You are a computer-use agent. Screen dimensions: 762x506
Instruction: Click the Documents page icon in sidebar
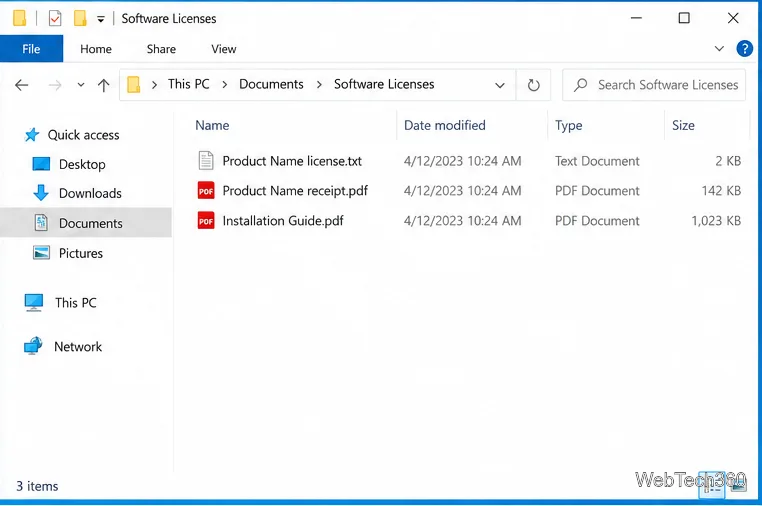pos(41,223)
